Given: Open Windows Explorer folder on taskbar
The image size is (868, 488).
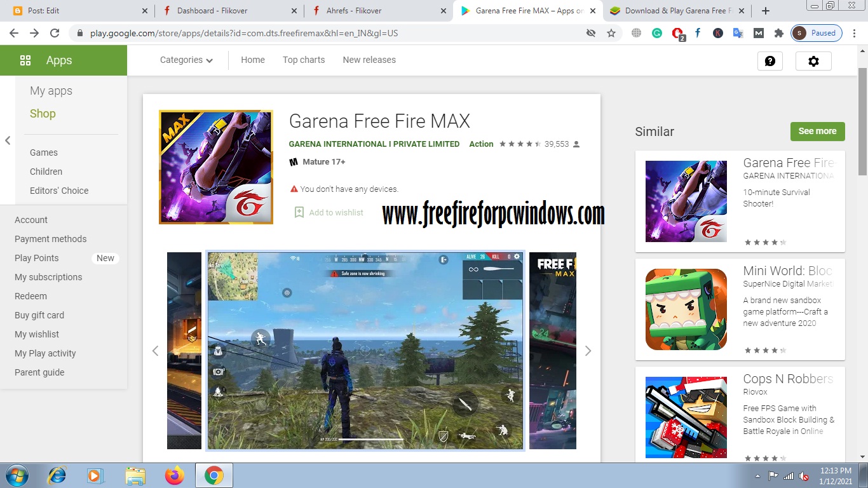Looking at the screenshot, I should tap(135, 475).
